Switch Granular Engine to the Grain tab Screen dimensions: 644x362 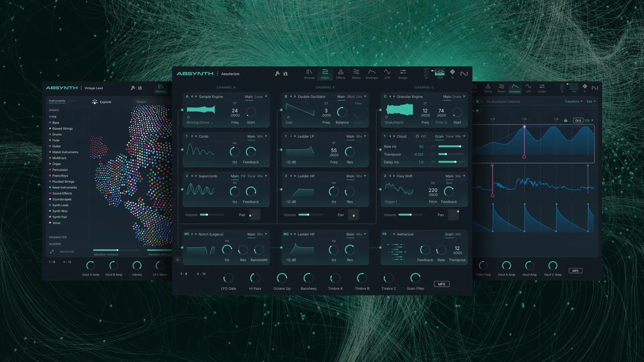(x=457, y=97)
